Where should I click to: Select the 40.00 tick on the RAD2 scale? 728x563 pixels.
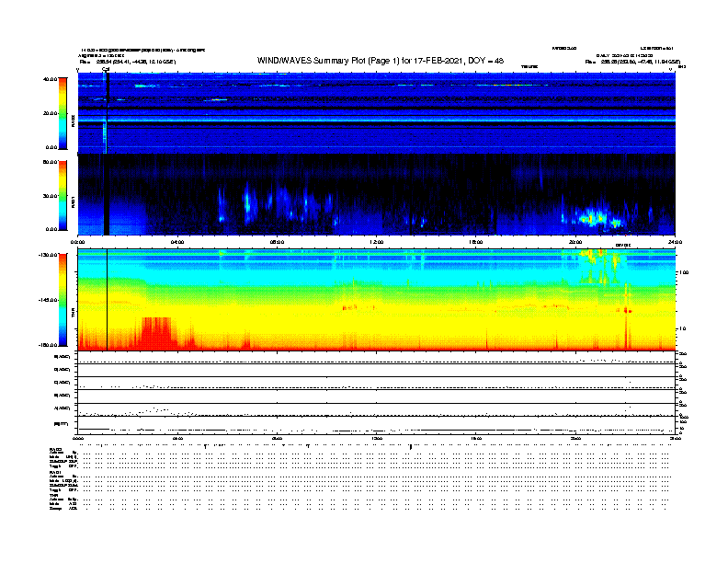(x=50, y=79)
